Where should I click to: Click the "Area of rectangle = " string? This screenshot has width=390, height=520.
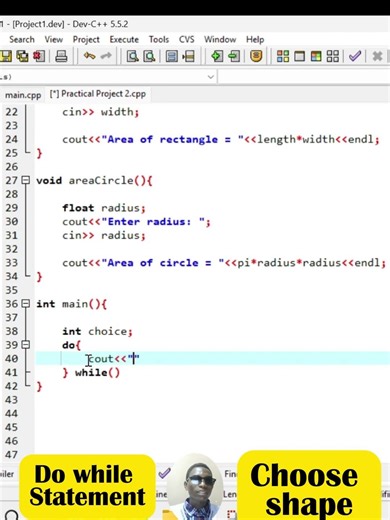pos(173,139)
